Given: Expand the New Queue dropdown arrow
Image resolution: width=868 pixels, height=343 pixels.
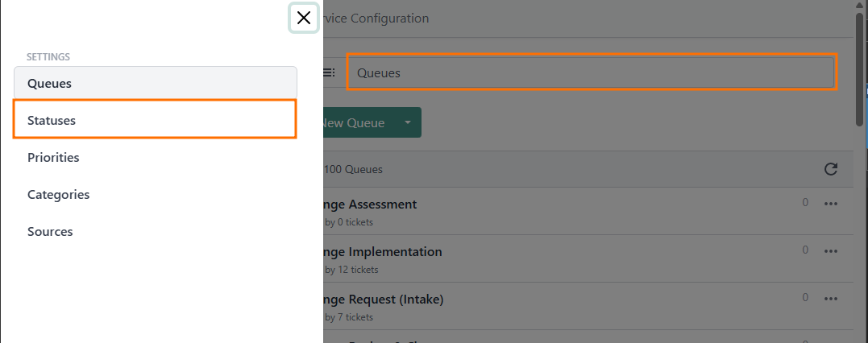Looking at the screenshot, I should click(x=408, y=122).
